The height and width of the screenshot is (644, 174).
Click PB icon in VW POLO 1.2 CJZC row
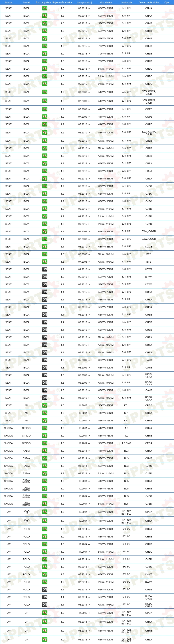(x=45, y=567)
